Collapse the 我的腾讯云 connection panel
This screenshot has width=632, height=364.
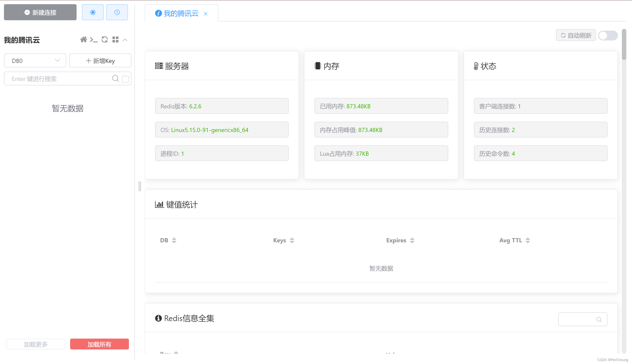125,40
